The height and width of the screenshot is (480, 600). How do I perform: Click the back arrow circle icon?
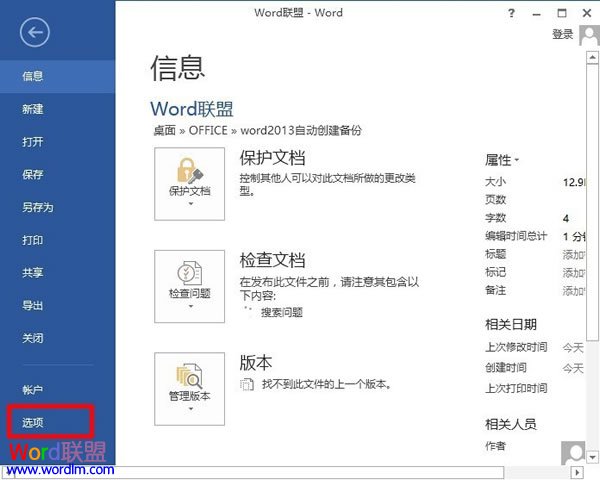(x=35, y=33)
